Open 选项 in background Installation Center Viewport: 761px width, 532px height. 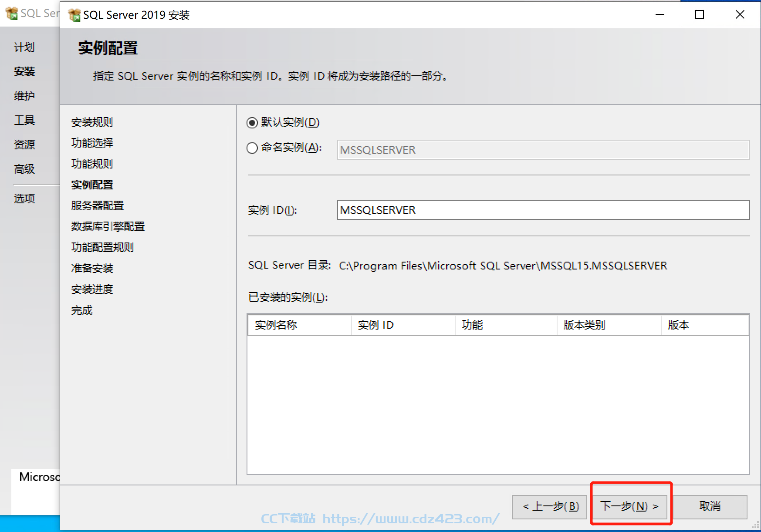point(24,199)
